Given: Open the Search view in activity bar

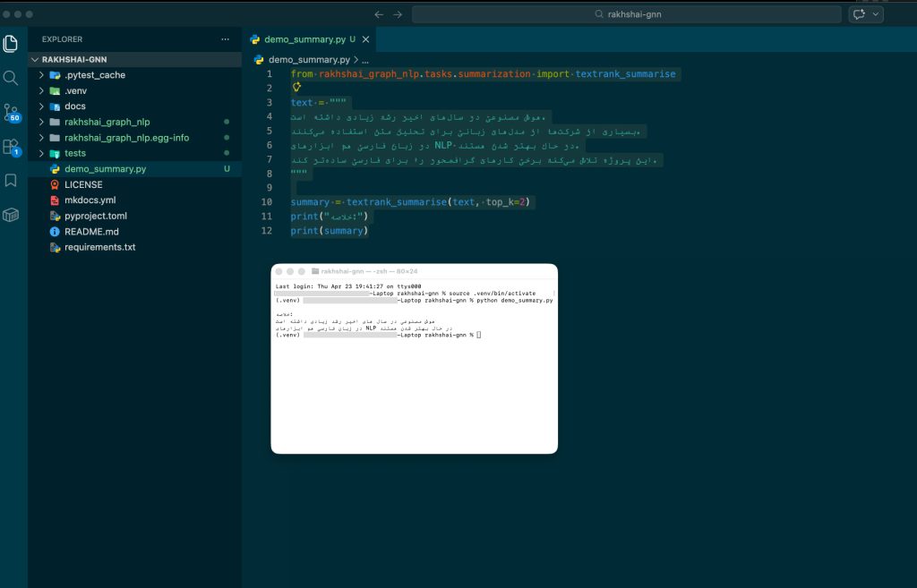Looking at the screenshot, I should pos(12,78).
